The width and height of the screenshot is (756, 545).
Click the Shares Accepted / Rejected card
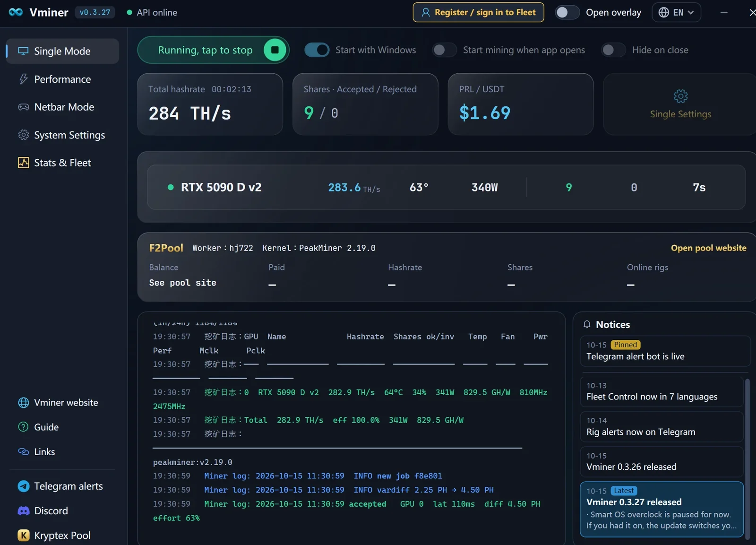365,104
